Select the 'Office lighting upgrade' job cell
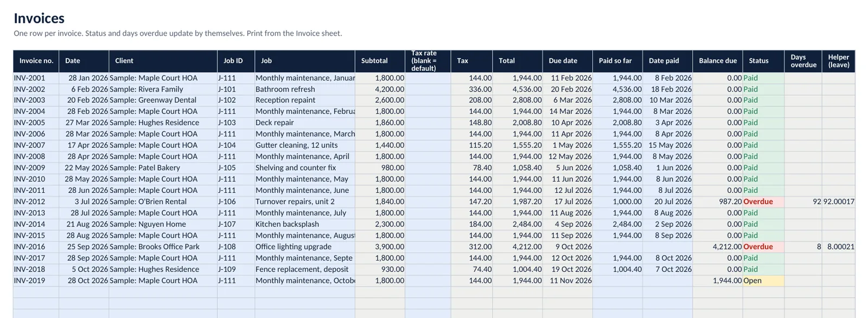This screenshot has width=868, height=318. click(x=305, y=247)
